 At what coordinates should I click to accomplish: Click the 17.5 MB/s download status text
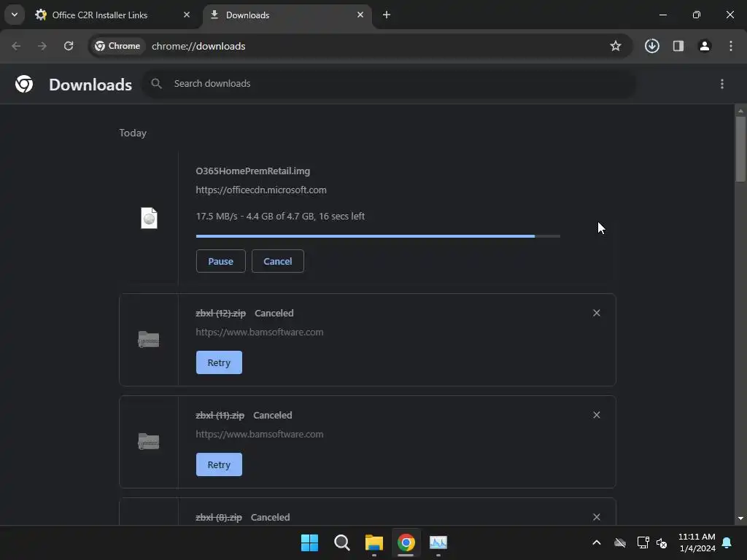(280, 216)
